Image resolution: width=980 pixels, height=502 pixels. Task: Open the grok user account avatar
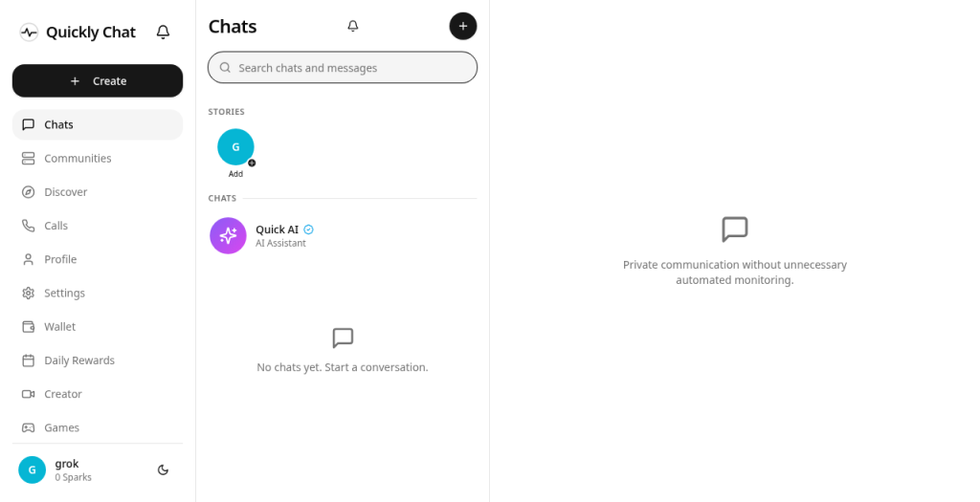coord(32,469)
